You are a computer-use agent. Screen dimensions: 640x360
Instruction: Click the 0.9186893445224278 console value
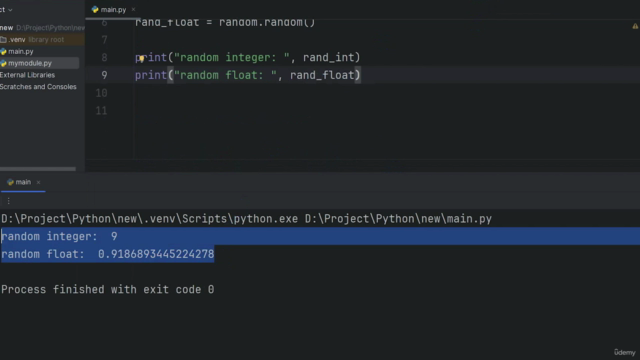pos(156,254)
